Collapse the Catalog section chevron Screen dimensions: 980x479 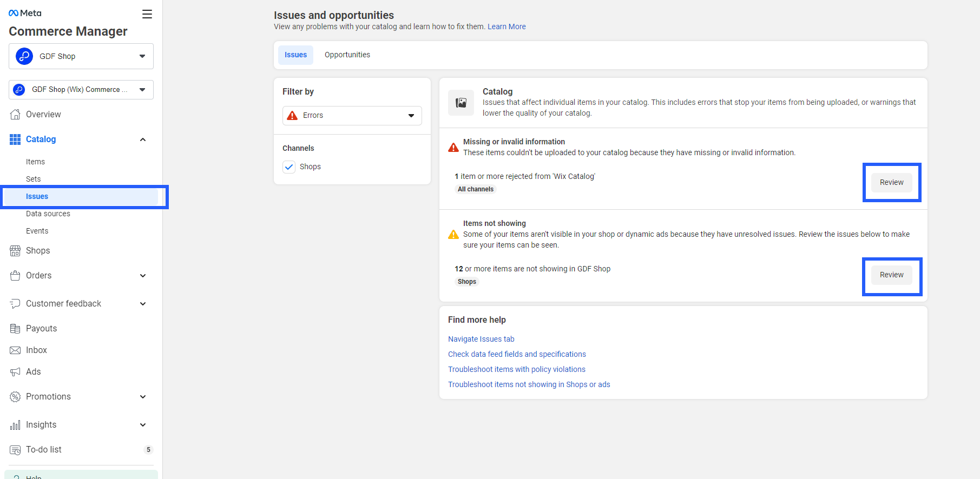click(143, 139)
